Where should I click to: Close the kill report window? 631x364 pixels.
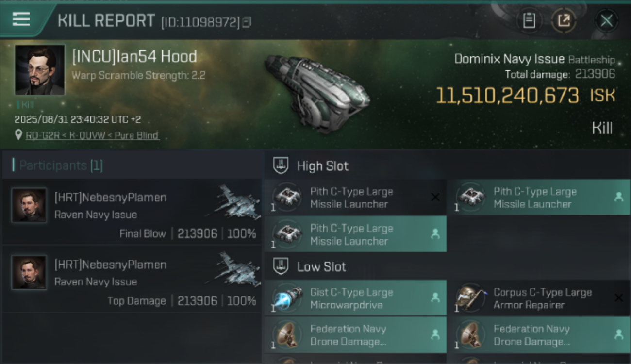click(606, 21)
